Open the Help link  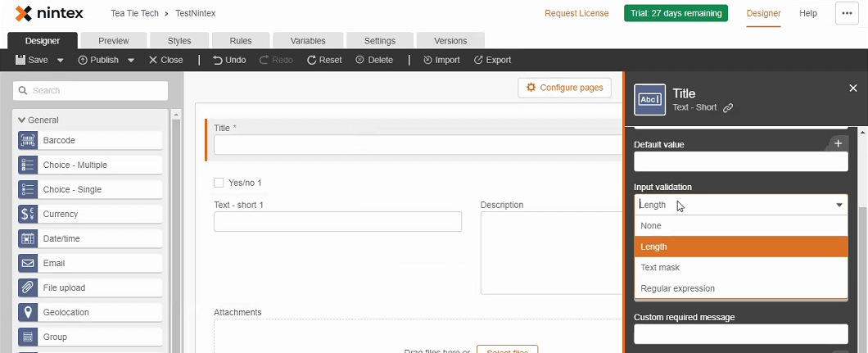(808, 13)
